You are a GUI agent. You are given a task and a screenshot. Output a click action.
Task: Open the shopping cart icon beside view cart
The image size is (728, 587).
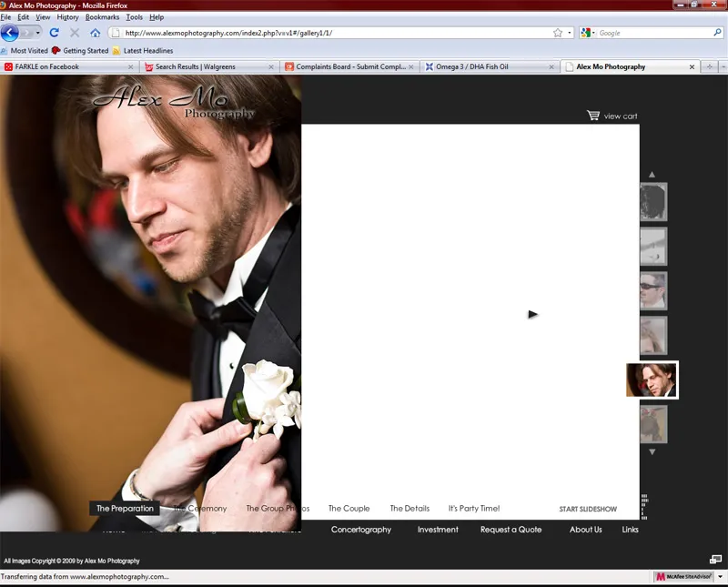593,116
